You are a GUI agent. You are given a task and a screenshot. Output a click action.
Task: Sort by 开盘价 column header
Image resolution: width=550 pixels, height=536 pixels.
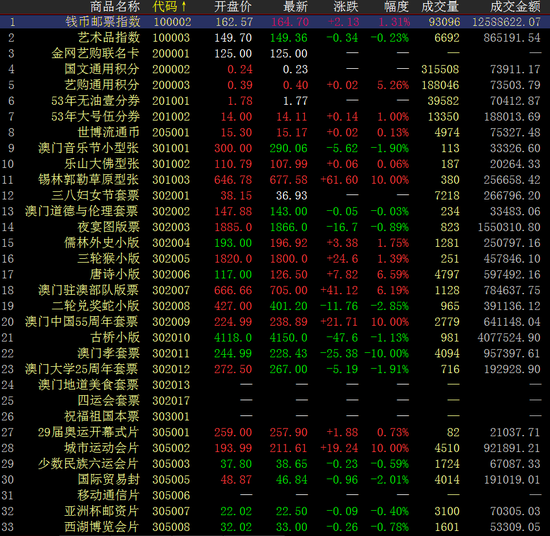click(233, 6)
